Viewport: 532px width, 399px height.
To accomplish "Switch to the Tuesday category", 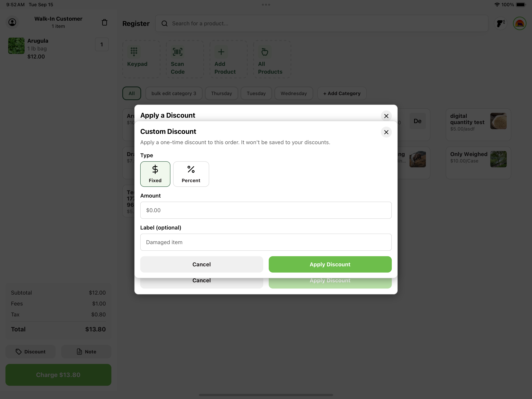I will (x=256, y=93).
